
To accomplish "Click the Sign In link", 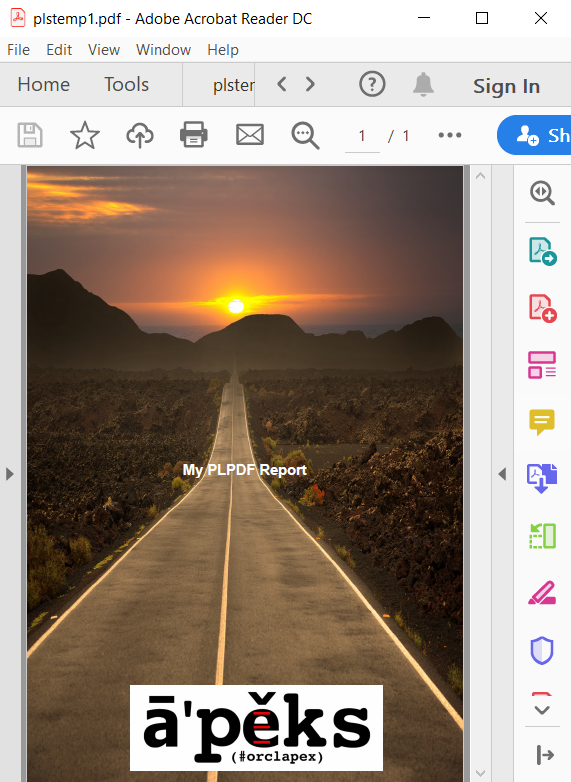I will (x=506, y=86).
